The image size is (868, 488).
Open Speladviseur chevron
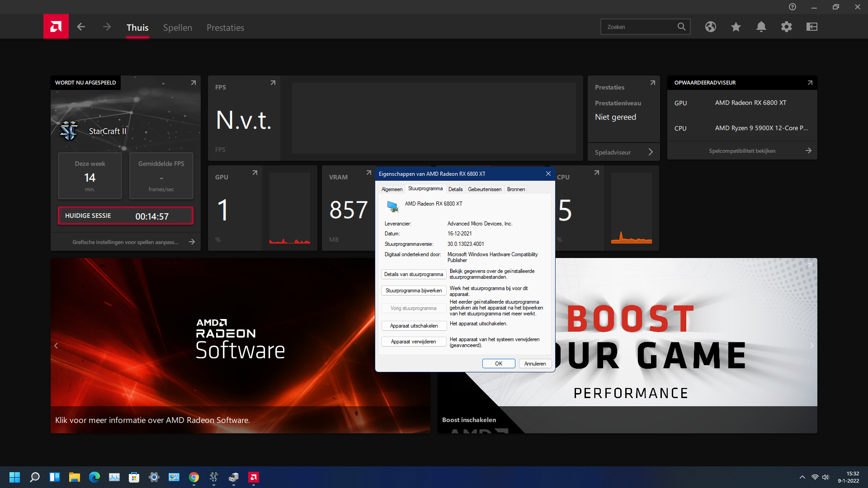[x=651, y=152]
